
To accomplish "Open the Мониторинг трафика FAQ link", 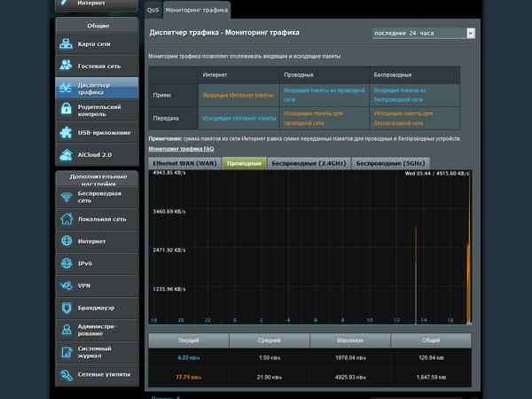I will click(x=181, y=149).
